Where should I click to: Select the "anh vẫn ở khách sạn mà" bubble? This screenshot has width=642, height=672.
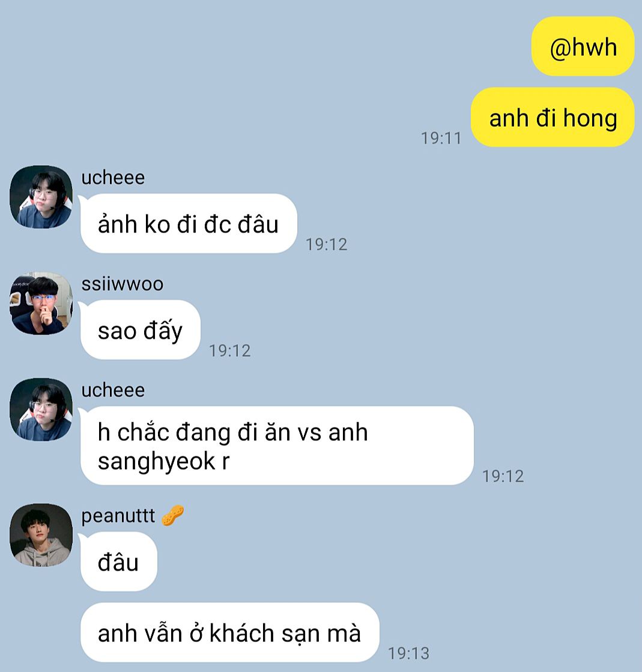coord(229,632)
